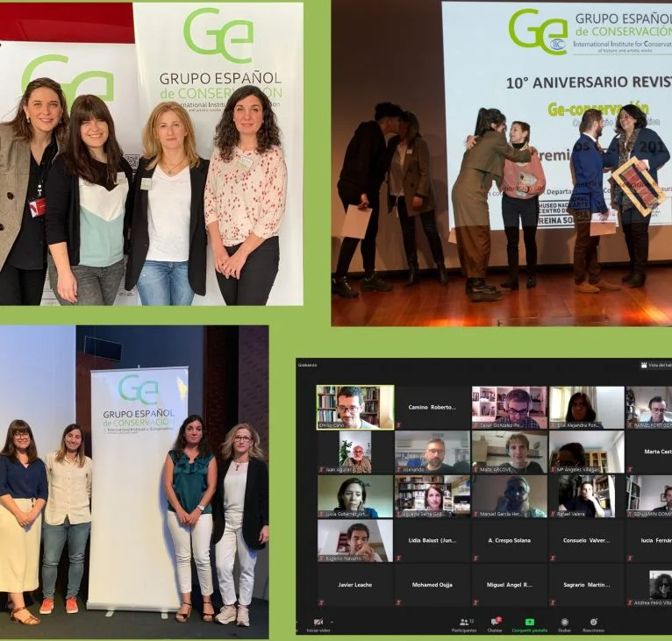
Task: Select the Javier Leache participant tile
Action: 355,585
